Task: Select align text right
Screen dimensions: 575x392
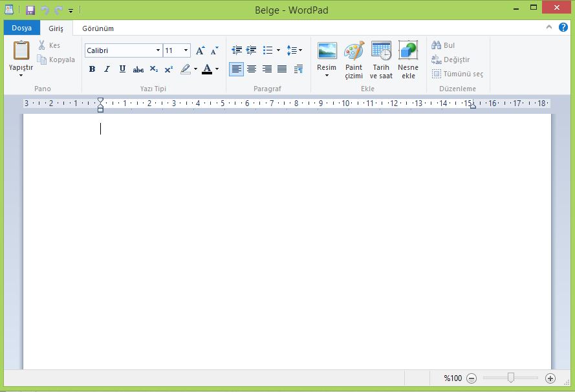Action: pos(267,69)
